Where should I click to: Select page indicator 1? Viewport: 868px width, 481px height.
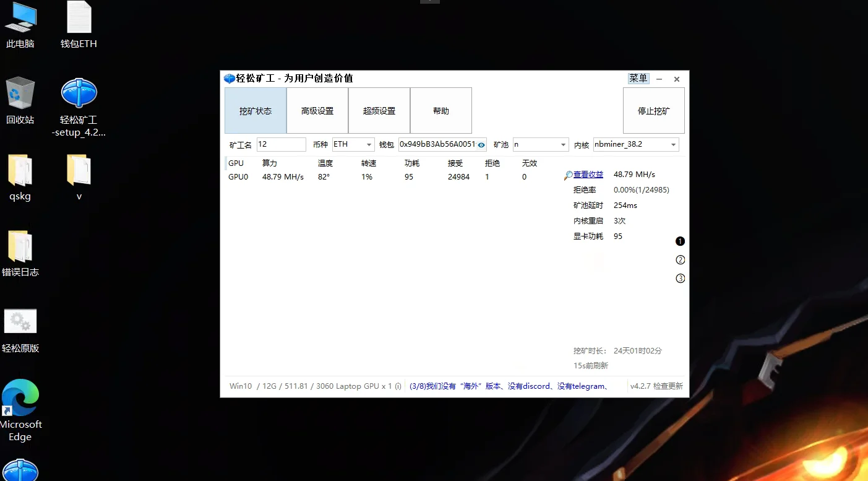point(680,241)
